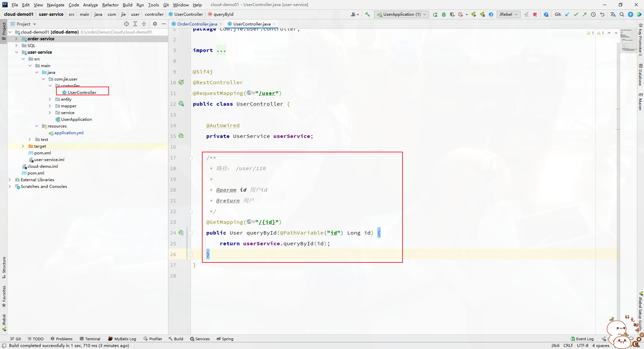Screen dimensions: 644x349
Task: Click Collapse All in the Project panel
Action: [x=144, y=24]
